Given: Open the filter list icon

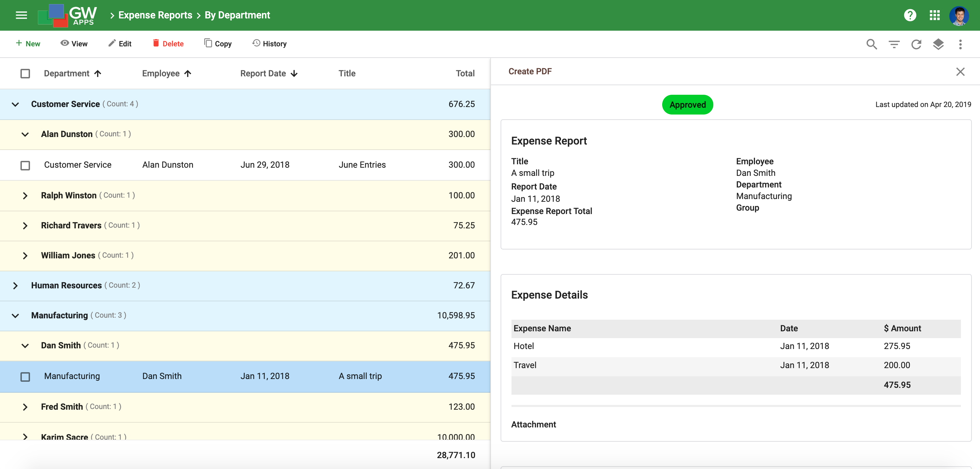Looking at the screenshot, I should 894,44.
